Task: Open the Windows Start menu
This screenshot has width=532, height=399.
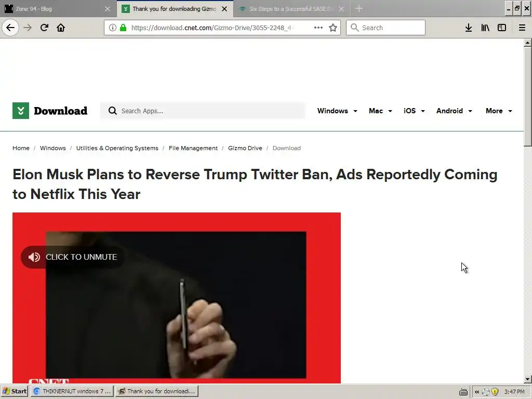Action: pos(15,391)
